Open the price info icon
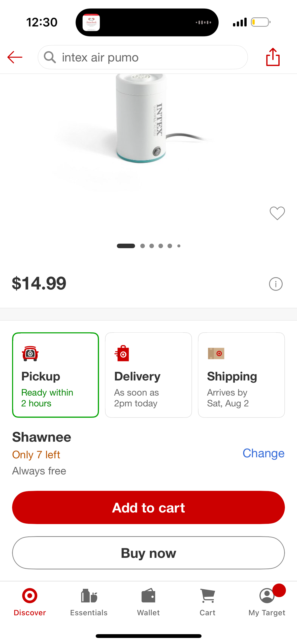Viewport: 297px width, 644px height. click(x=276, y=284)
